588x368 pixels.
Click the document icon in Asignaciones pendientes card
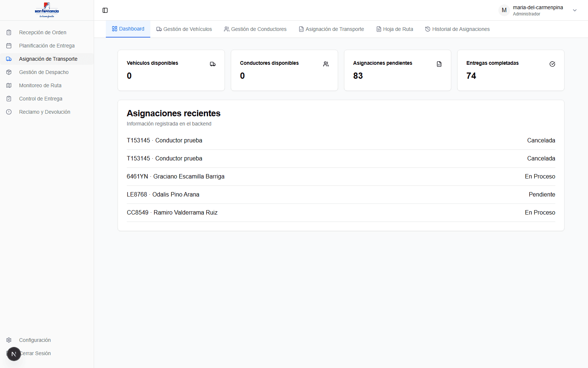coord(439,64)
